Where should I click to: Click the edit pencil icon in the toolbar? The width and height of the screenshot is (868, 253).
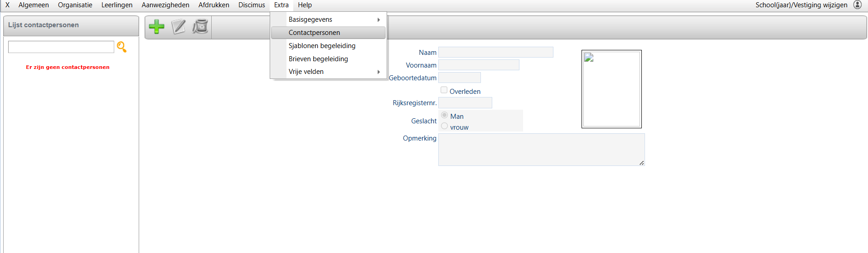[179, 27]
